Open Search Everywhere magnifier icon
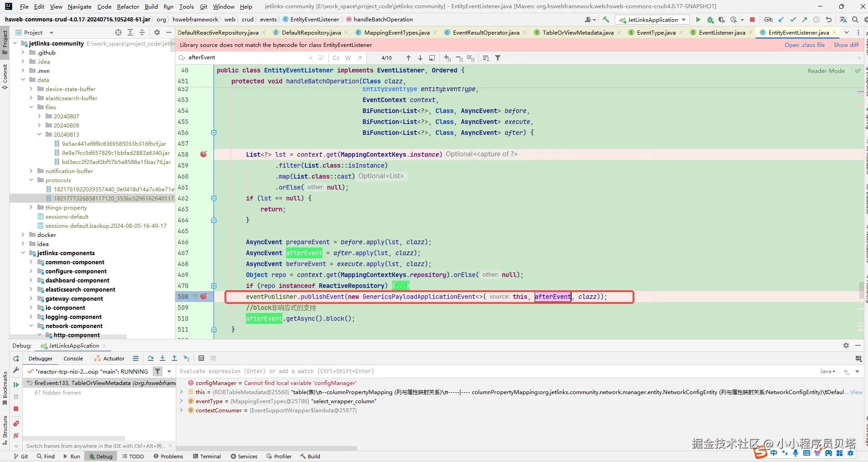The width and height of the screenshot is (868, 462). tap(855, 20)
